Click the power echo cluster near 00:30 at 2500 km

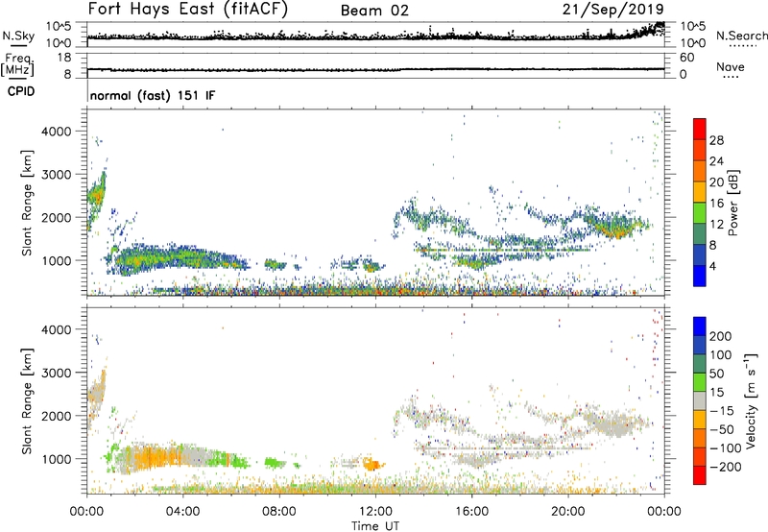tap(97, 196)
